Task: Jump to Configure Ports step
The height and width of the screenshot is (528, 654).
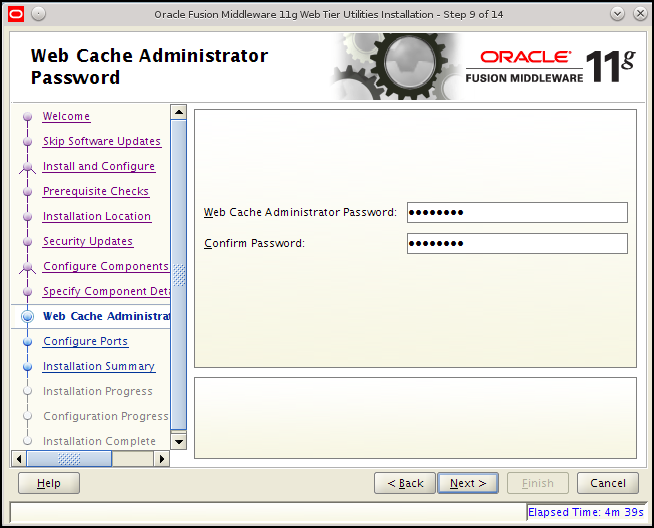Action: tap(86, 342)
